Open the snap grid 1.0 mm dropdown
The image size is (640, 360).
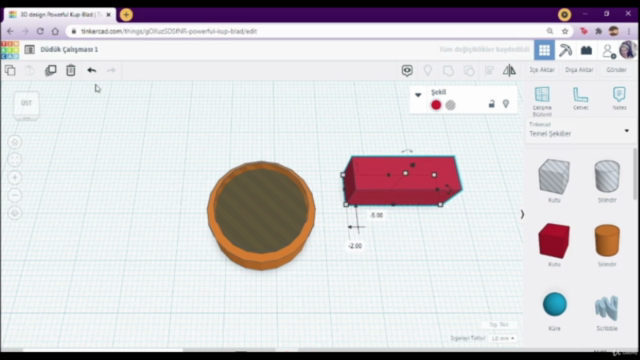click(502, 338)
